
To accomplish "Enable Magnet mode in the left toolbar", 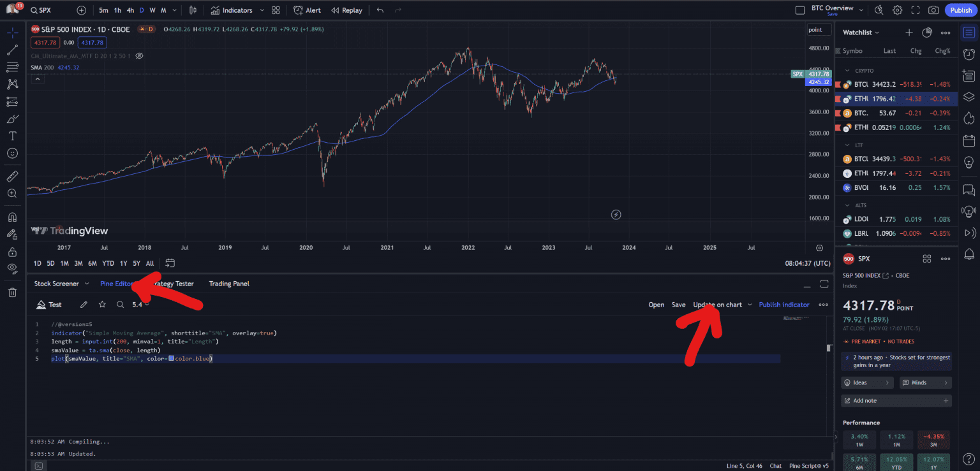I will pos(12,217).
